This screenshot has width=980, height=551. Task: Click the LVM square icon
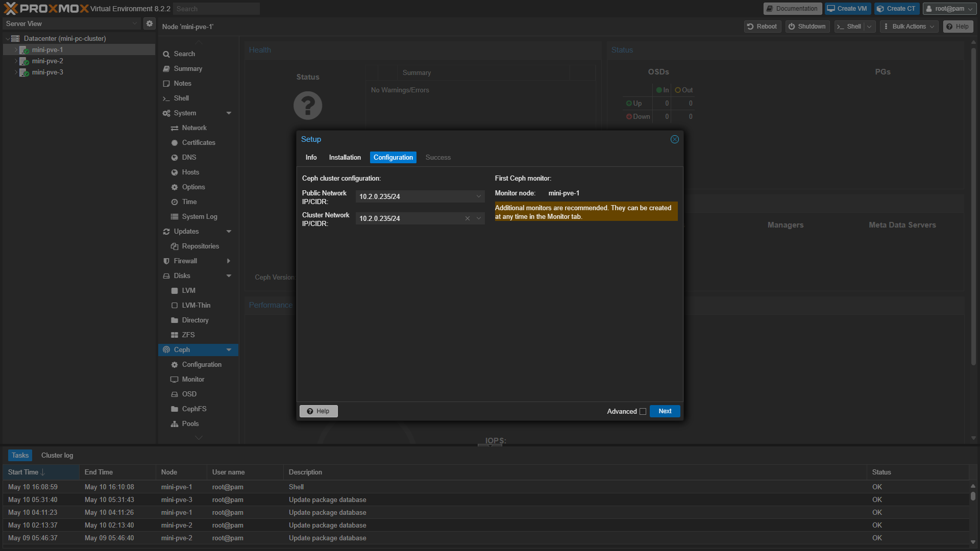(x=175, y=291)
